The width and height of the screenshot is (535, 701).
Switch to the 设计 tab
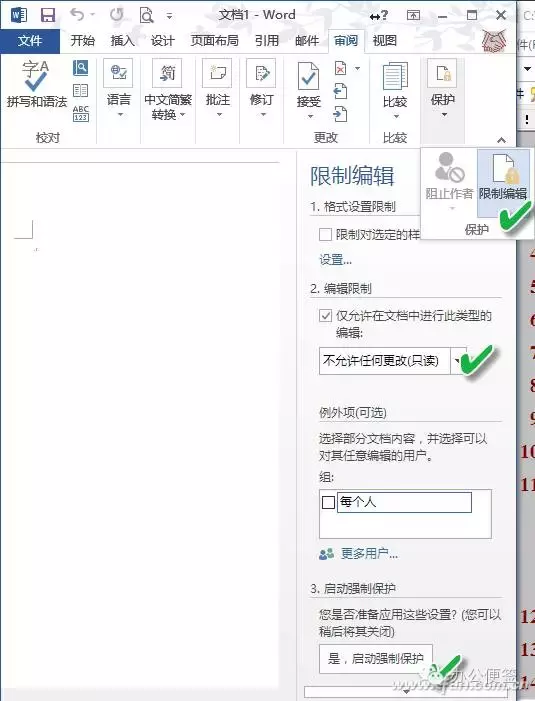point(162,41)
